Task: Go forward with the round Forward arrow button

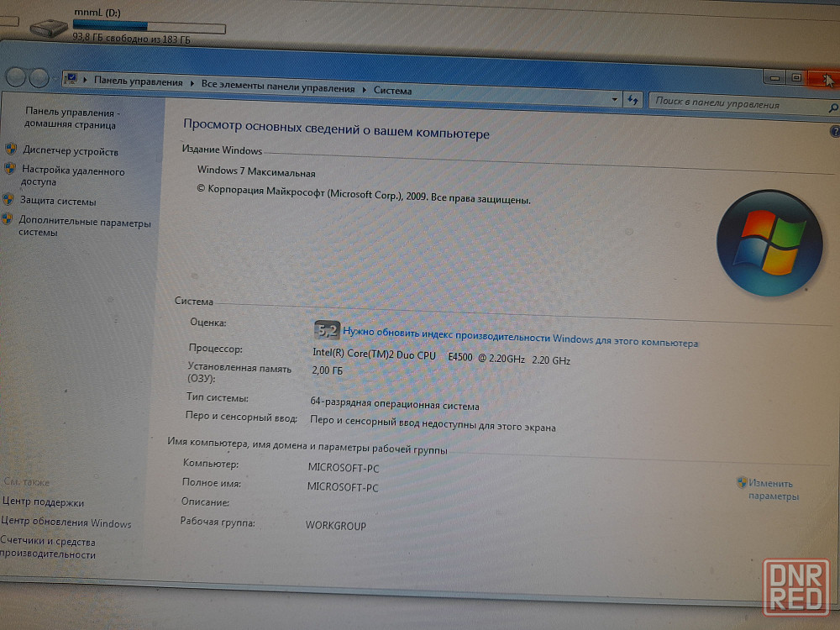Action: 39,78
